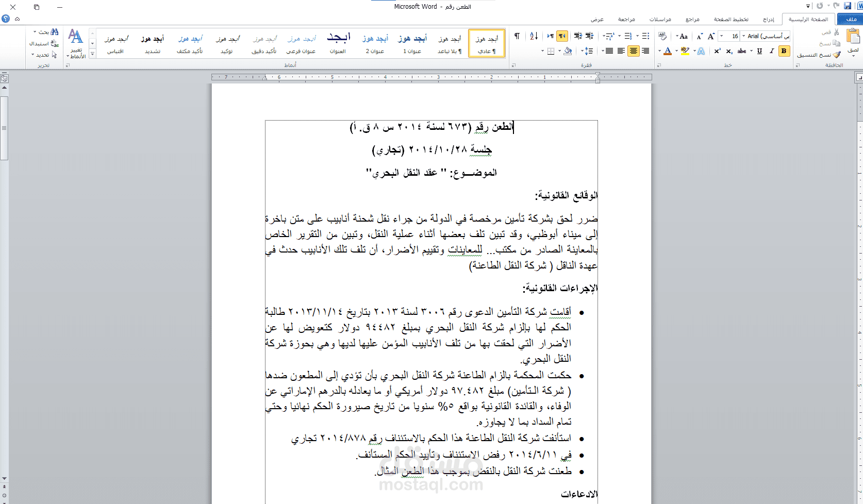Image resolution: width=863 pixels, height=504 pixels.
Task: Click the Multilevel list icon
Action: pyautogui.click(x=609, y=36)
